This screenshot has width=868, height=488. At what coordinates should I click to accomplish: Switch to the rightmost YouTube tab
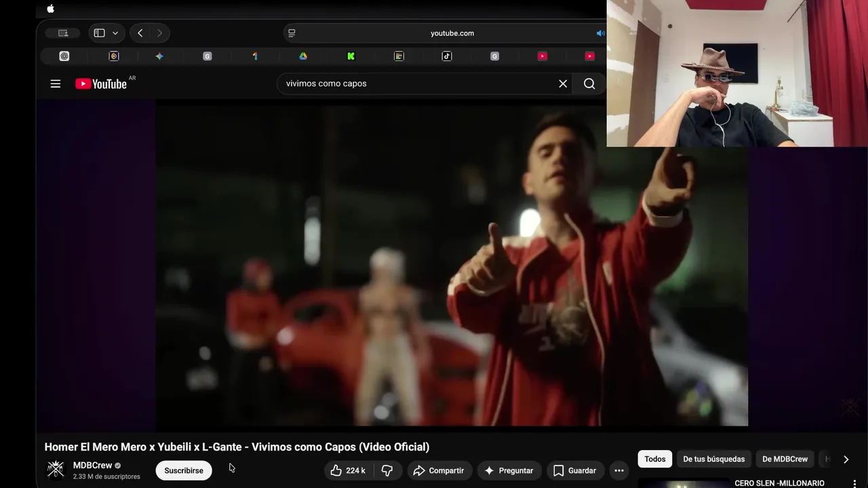(590, 56)
